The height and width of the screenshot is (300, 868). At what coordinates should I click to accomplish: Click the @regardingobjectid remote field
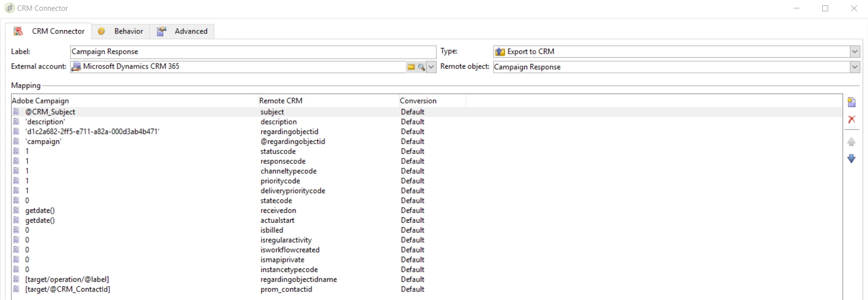293,141
